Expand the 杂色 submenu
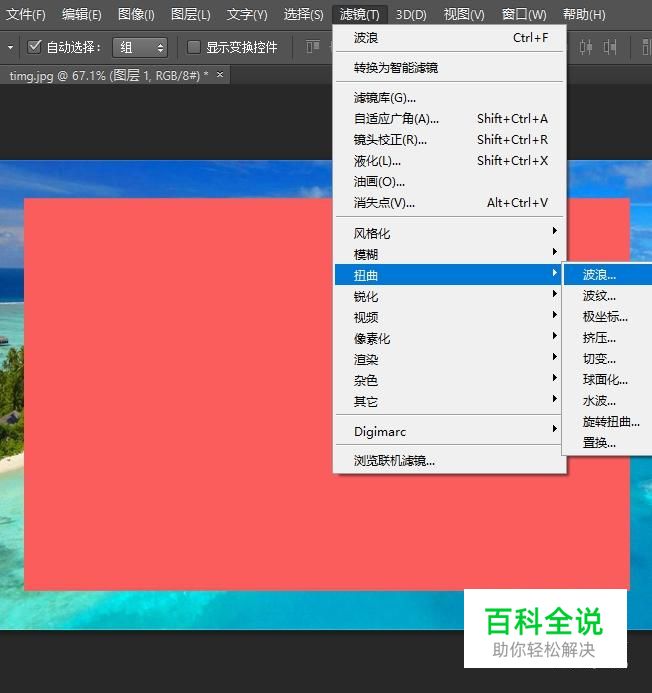652x693 pixels. click(x=450, y=380)
